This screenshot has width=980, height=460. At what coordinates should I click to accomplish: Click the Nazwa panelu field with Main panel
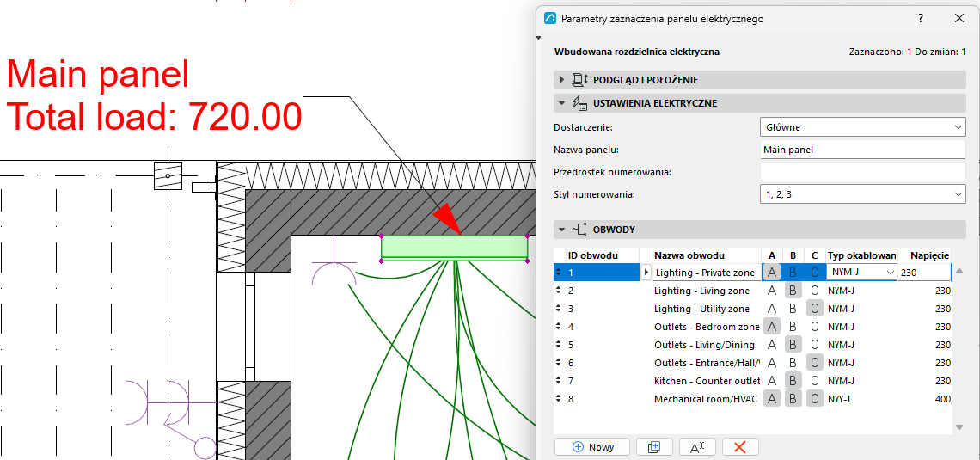862,150
